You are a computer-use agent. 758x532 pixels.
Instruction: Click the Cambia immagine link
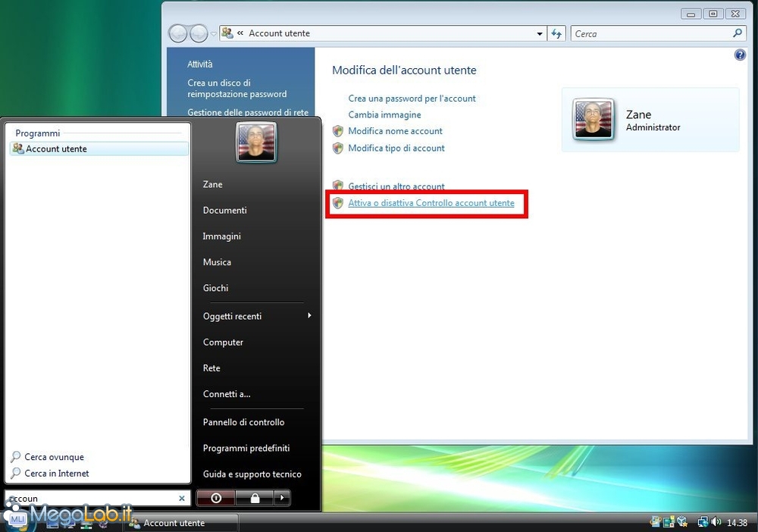pos(384,114)
